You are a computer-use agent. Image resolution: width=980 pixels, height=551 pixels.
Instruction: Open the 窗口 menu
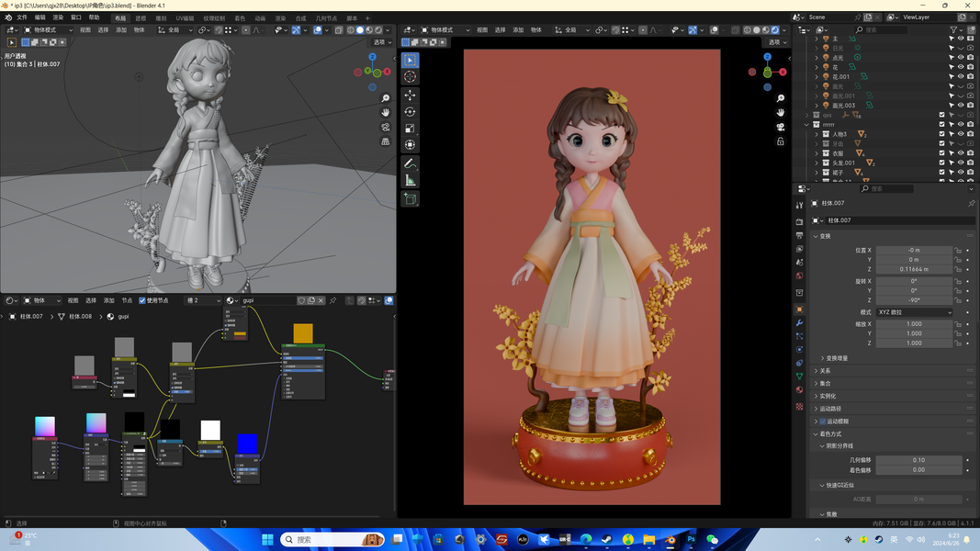pyautogui.click(x=76, y=17)
